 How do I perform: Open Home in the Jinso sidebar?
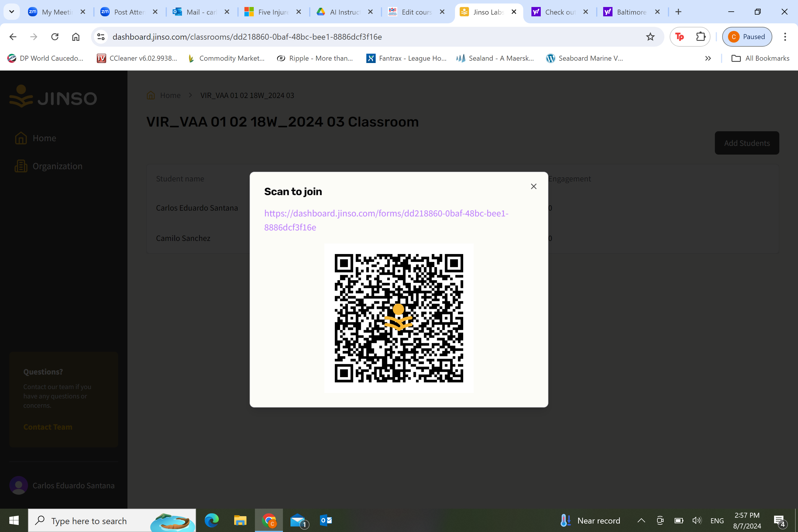[x=36, y=138]
